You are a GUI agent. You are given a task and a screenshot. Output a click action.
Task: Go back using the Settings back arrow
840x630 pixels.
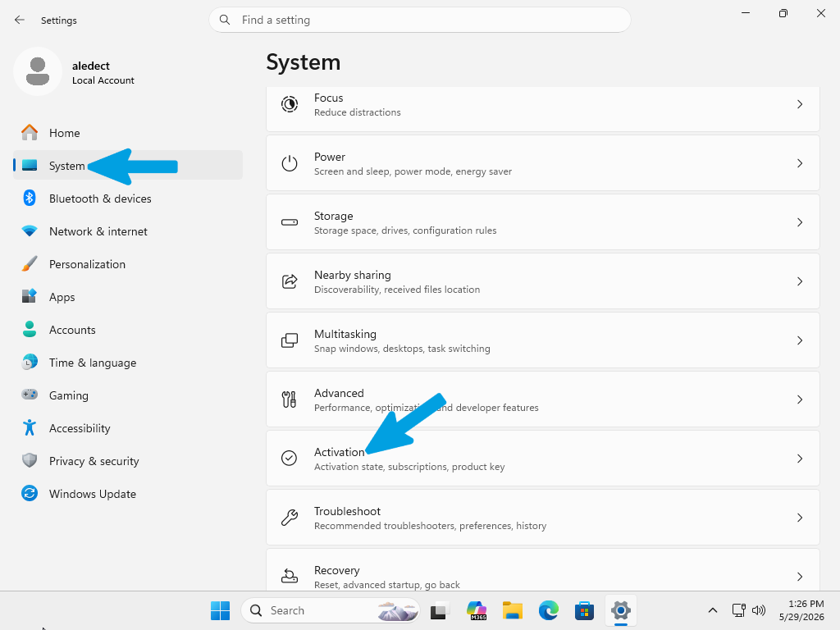click(20, 20)
